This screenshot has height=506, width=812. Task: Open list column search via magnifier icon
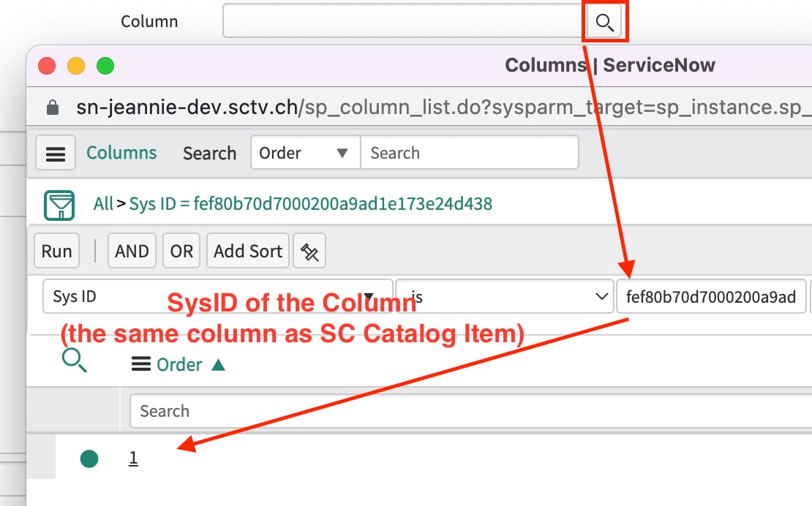74,360
